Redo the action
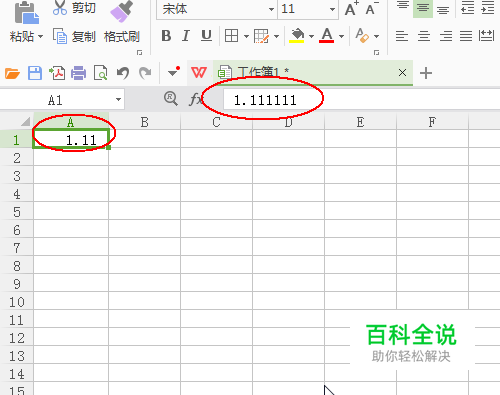The width and height of the screenshot is (500, 395). click(145, 73)
